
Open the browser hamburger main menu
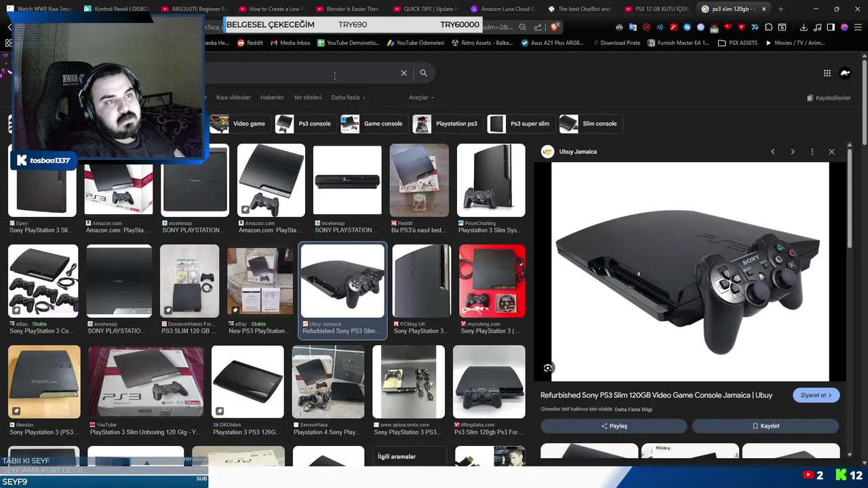point(858,27)
